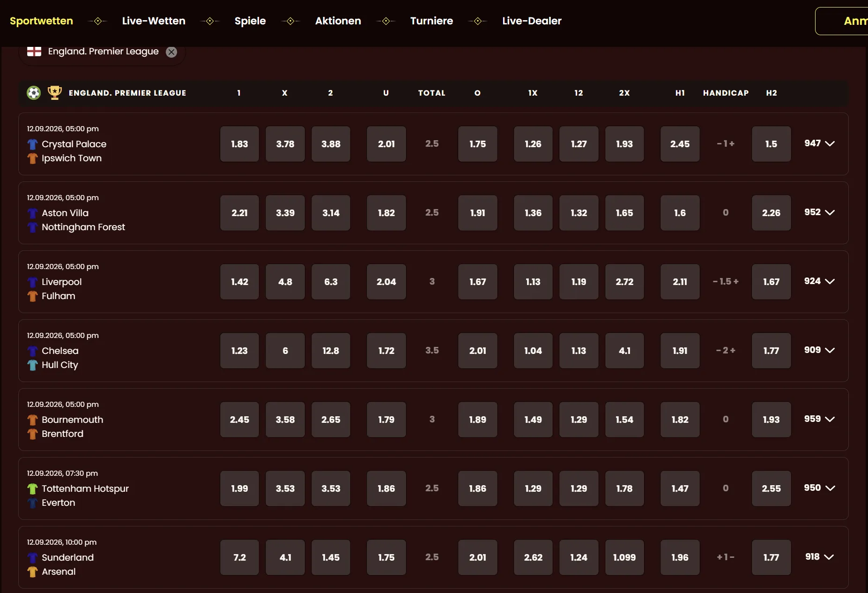
Task: Click Bournemouth jersey icon
Action: (32, 420)
